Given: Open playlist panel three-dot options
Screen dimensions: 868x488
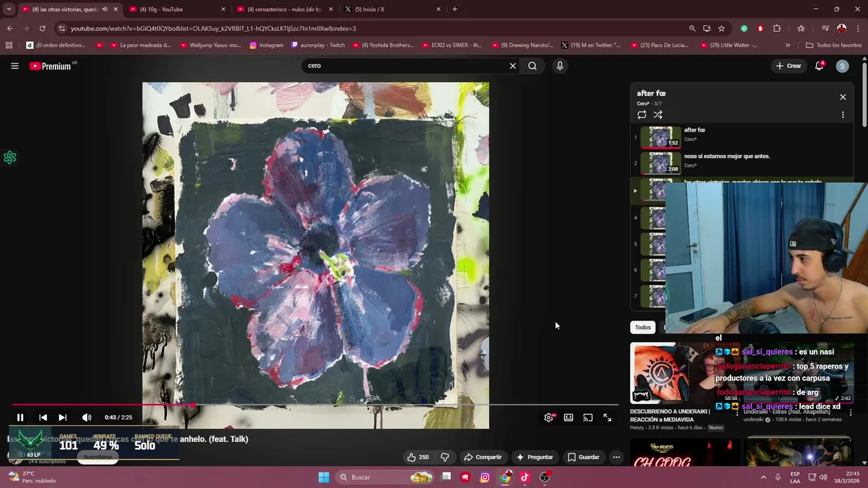Looking at the screenshot, I should [x=843, y=115].
